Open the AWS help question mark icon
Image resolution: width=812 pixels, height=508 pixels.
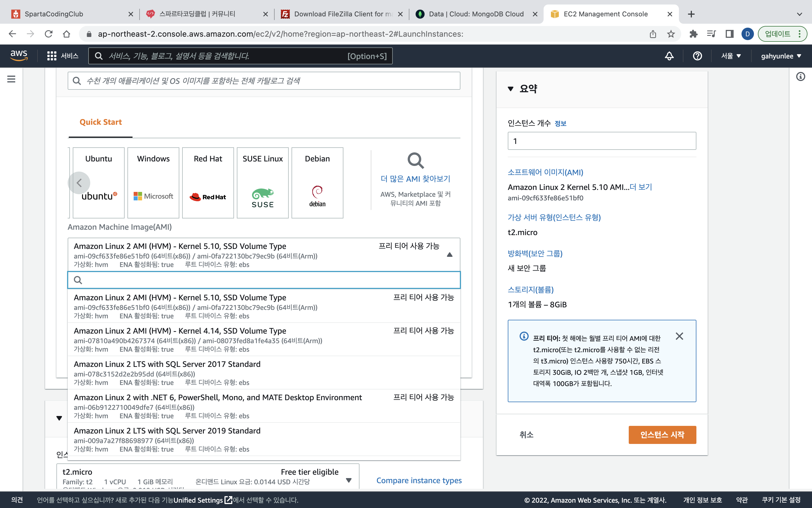(x=697, y=56)
